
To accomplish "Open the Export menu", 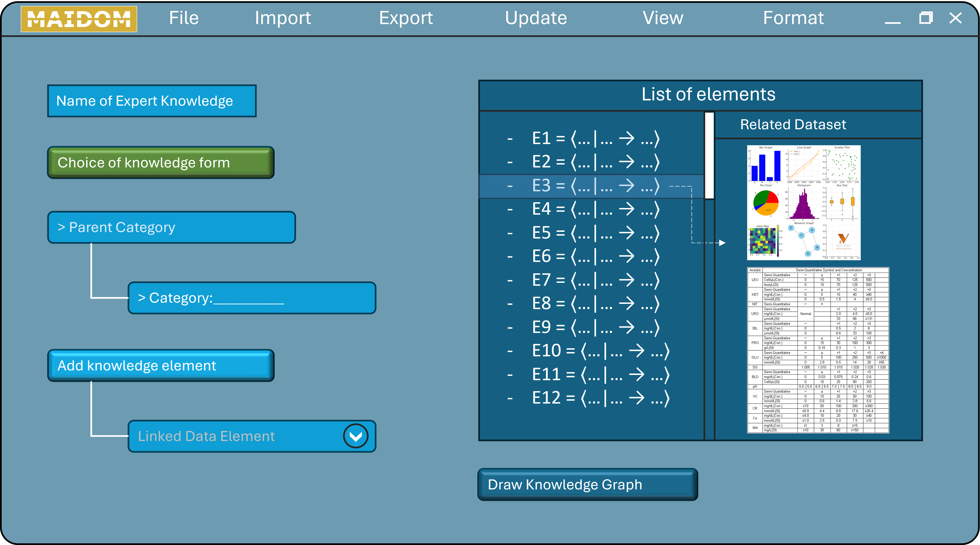I will [406, 18].
